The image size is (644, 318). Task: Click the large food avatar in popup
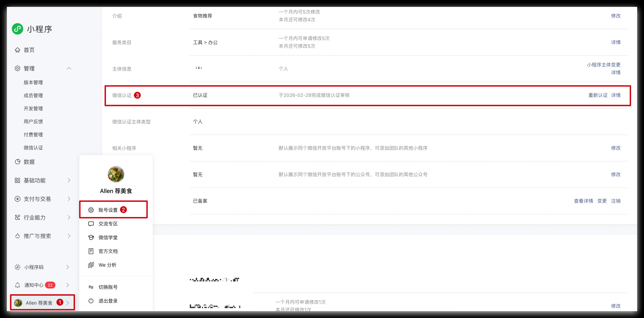116,174
